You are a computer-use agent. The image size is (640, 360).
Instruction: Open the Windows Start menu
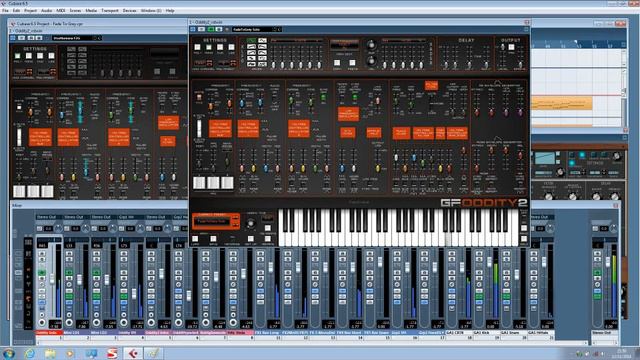[x=9, y=353]
